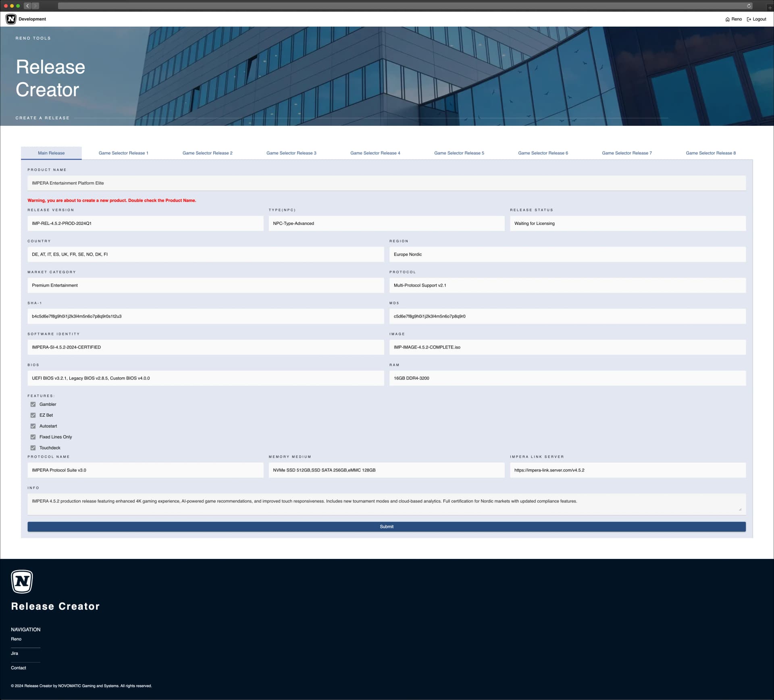The image size is (774, 700).
Task: Click the Software Identity field
Action: pyautogui.click(x=206, y=347)
